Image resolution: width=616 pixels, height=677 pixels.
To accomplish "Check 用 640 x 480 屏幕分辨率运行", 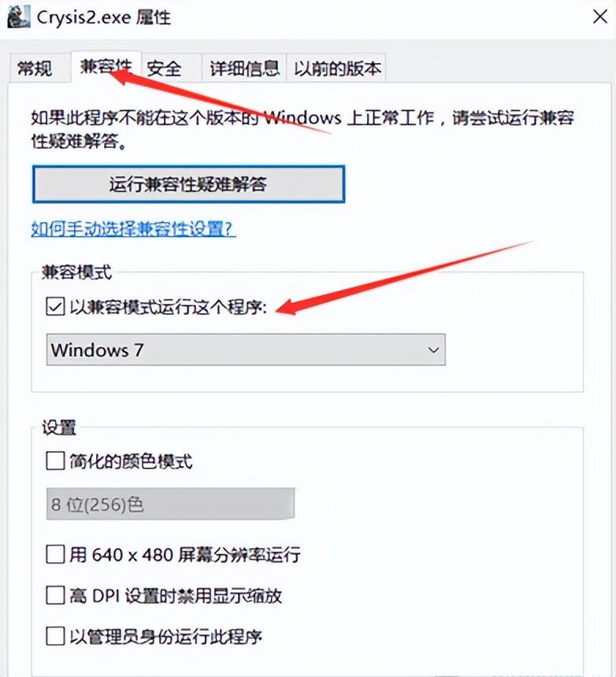I will tap(55, 554).
